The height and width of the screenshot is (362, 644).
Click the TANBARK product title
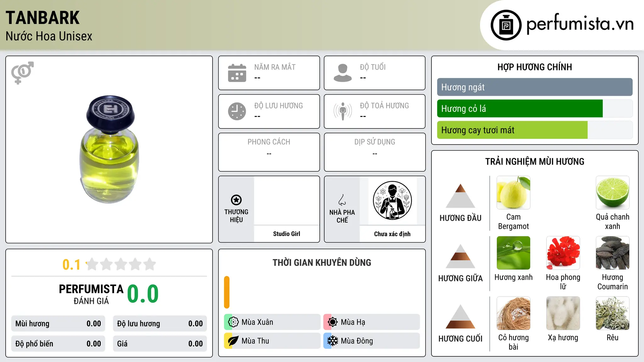tap(43, 18)
